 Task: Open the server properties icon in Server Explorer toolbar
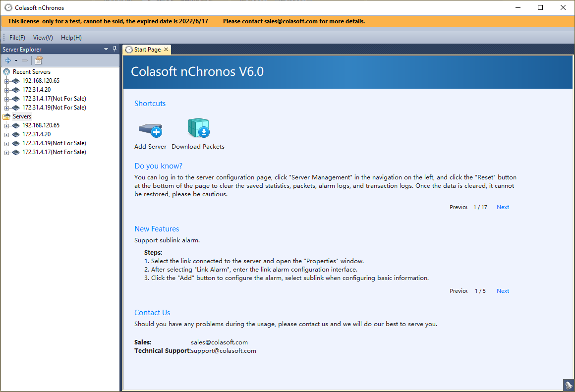38,60
